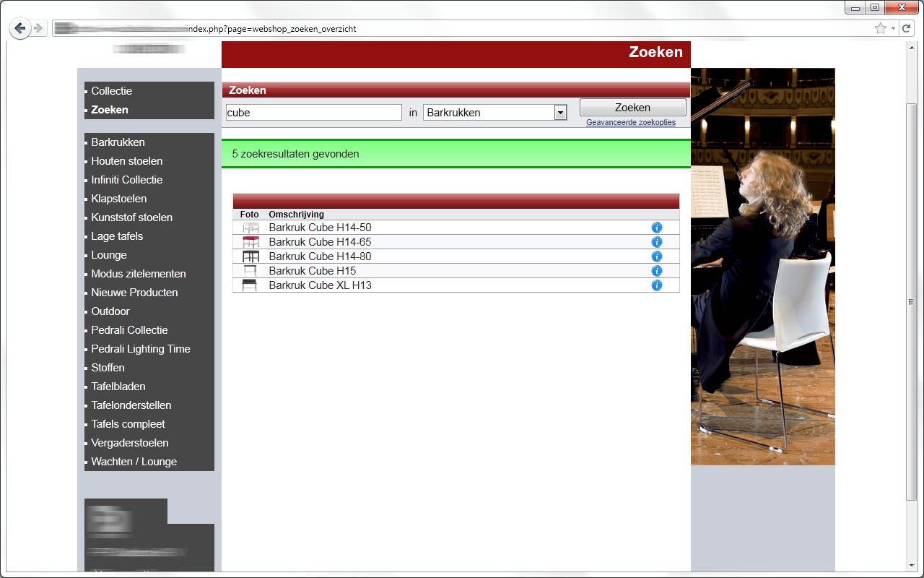The height and width of the screenshot is (578, 924).
Task: Open the Infiniti Collectie category
Action: 126,180
